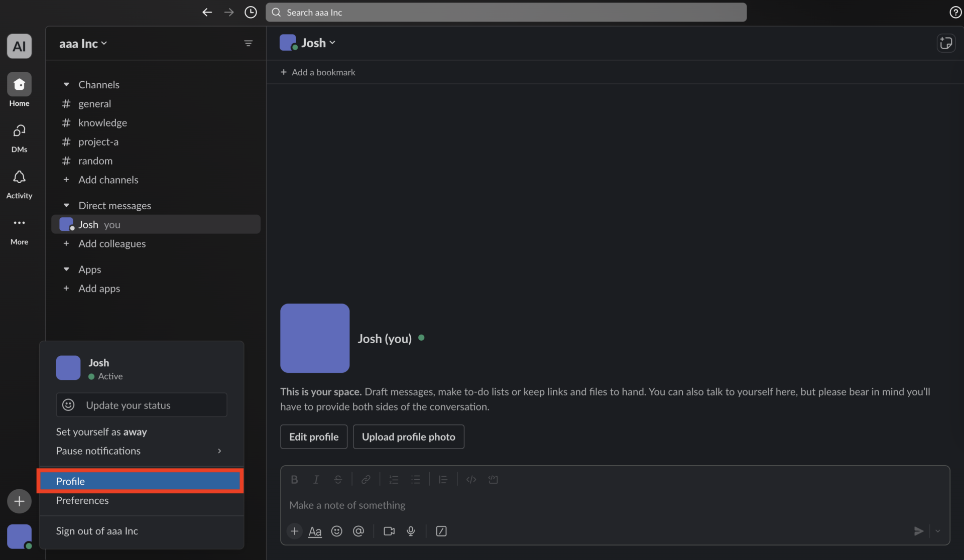Open sidebar filter options
Screen dimensions: 964x560
(x=249, y=43)
